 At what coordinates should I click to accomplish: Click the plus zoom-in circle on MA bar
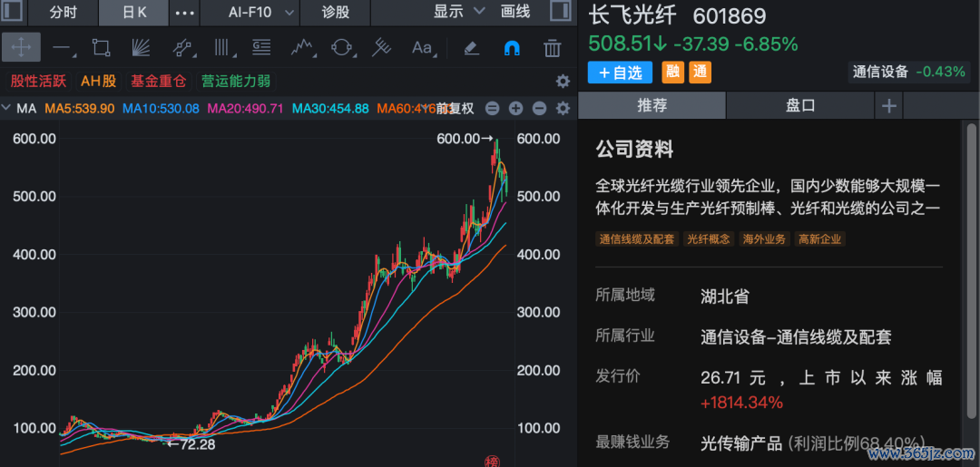515,109
